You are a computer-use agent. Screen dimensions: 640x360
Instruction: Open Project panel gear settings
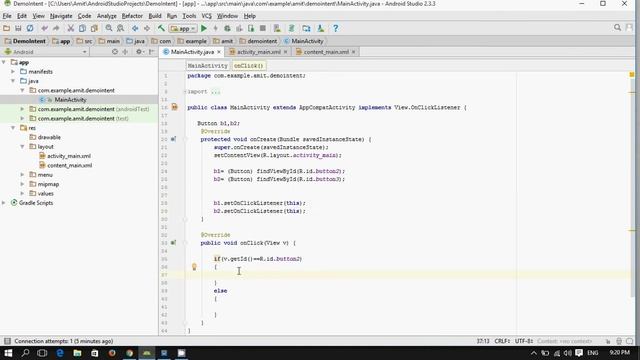click(139, 52)
